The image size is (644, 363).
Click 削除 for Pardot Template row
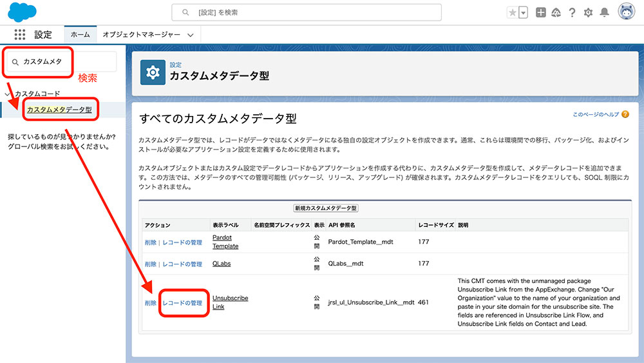(x=150, y=242)
